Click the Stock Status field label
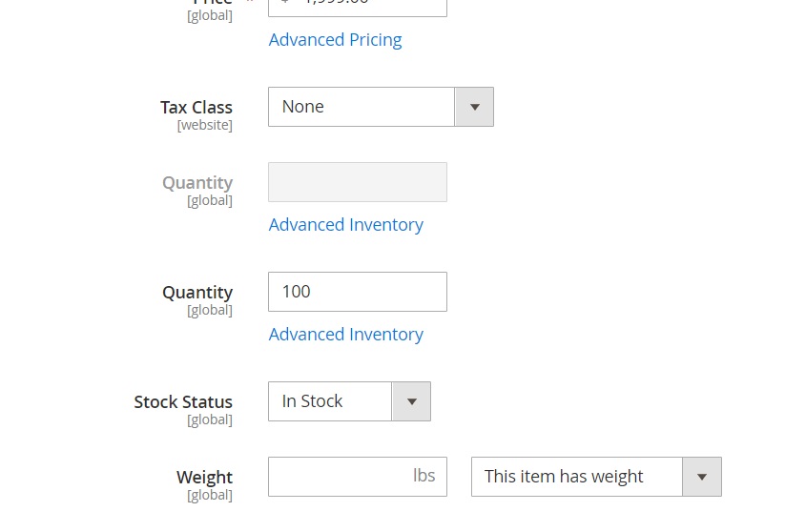Screen dimensions: 785x532 [x=183, y=402]
